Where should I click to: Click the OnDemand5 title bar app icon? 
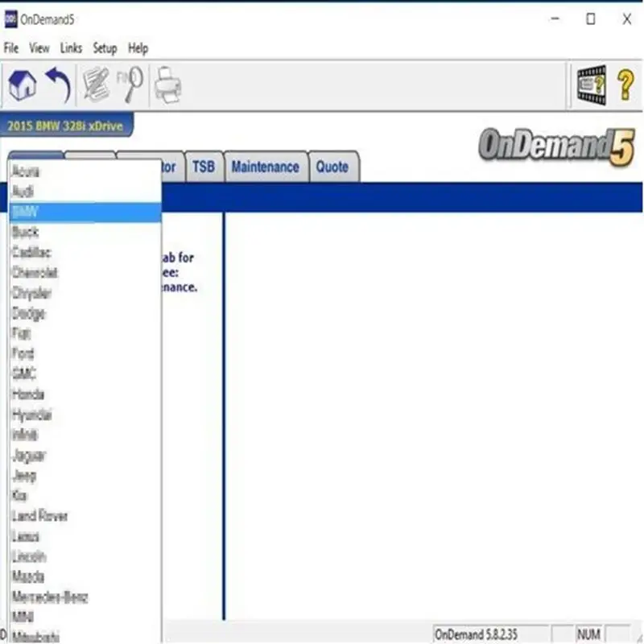[10, 19]
